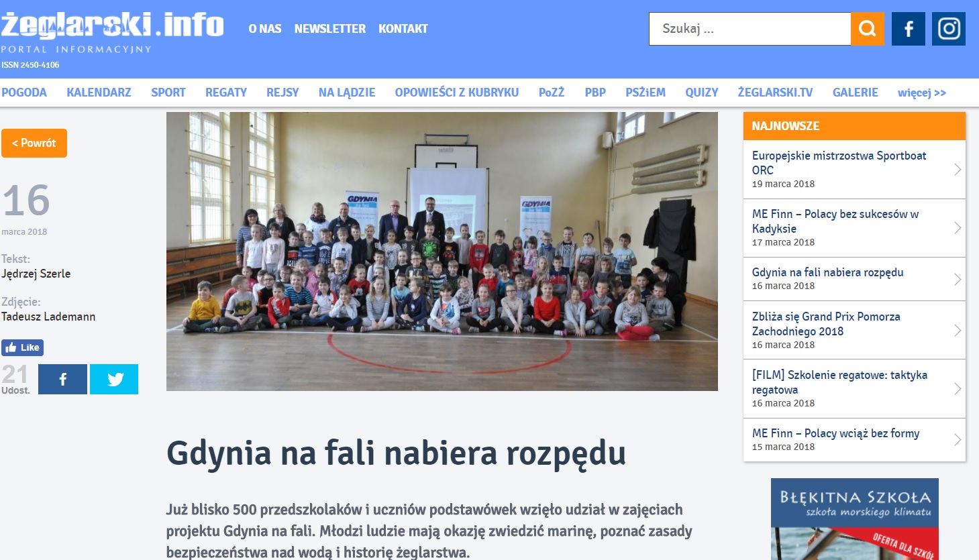Click the Szukaj search input field
This screenshot has height=560, width=979.
click(749, 29)
